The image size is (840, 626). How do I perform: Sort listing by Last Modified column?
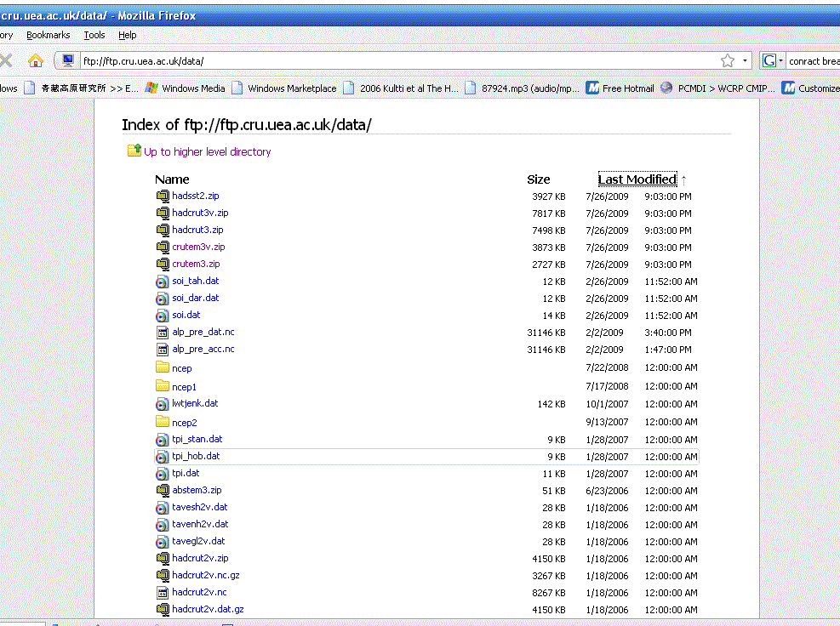click(x=637, y=179)
